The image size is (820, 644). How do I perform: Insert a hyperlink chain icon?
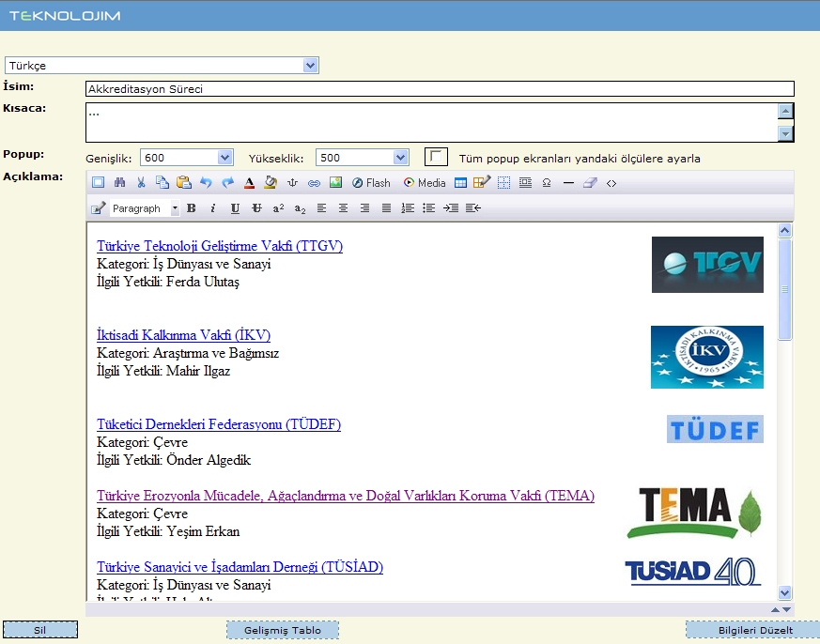(x=314, y=183)
